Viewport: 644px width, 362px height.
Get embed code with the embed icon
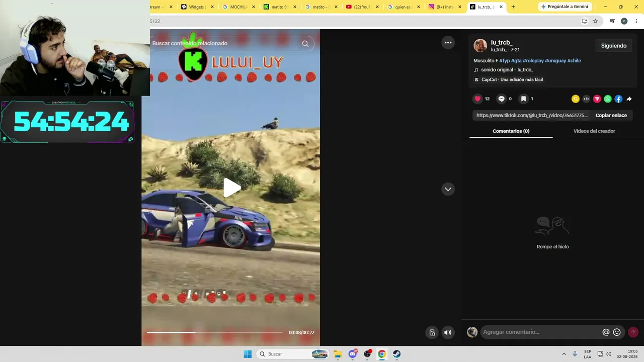[586, 99]
